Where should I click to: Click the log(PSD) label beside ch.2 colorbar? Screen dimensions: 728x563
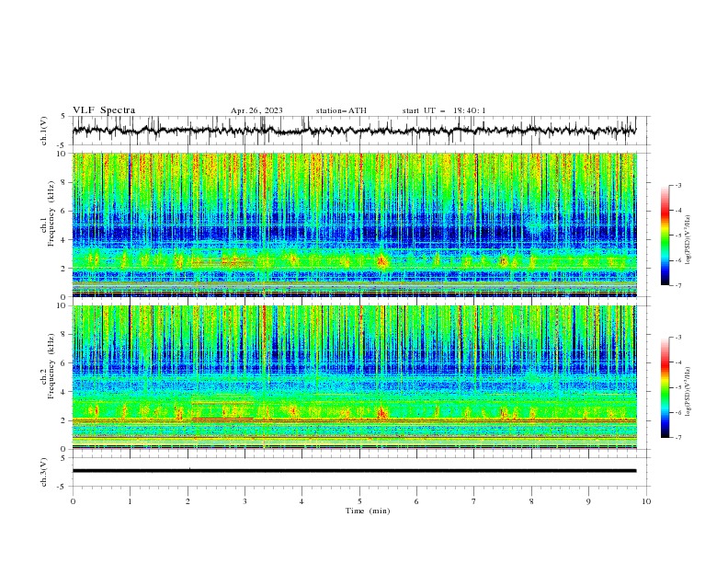[x=688, y=391]
